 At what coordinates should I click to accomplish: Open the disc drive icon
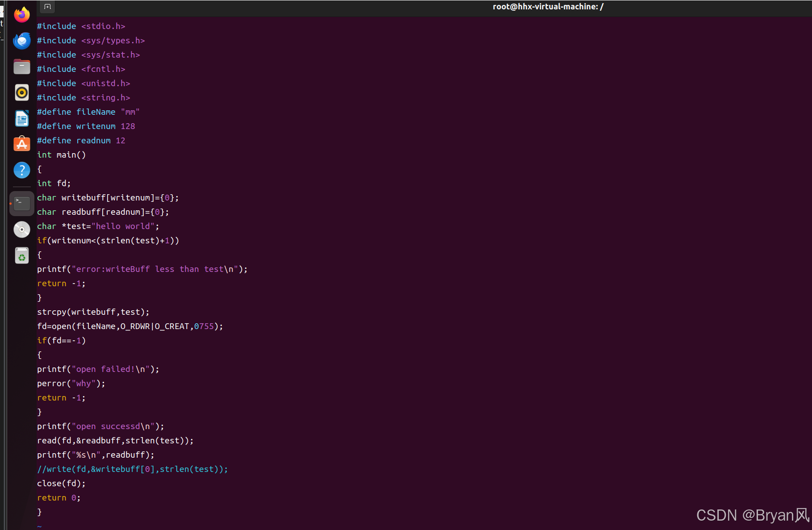click(21, 230)
